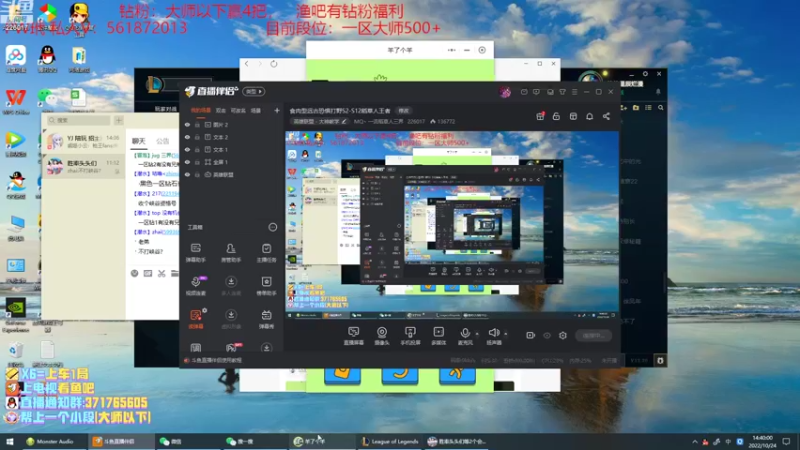The width and height of the screenshot is (800, 450).
Task: Add a 多媒体 media source
Action: [439, 336]
